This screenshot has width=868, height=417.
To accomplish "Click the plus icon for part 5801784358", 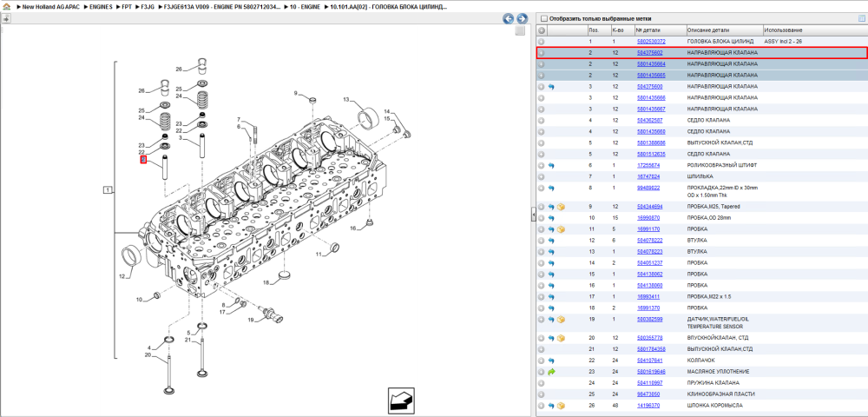I will (x=542, y=349).
